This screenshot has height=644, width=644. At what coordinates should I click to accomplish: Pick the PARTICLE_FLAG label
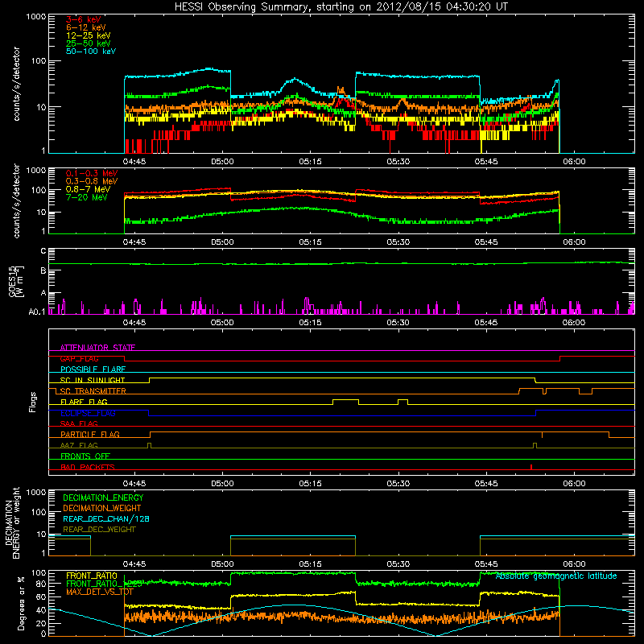coord(90,434)
